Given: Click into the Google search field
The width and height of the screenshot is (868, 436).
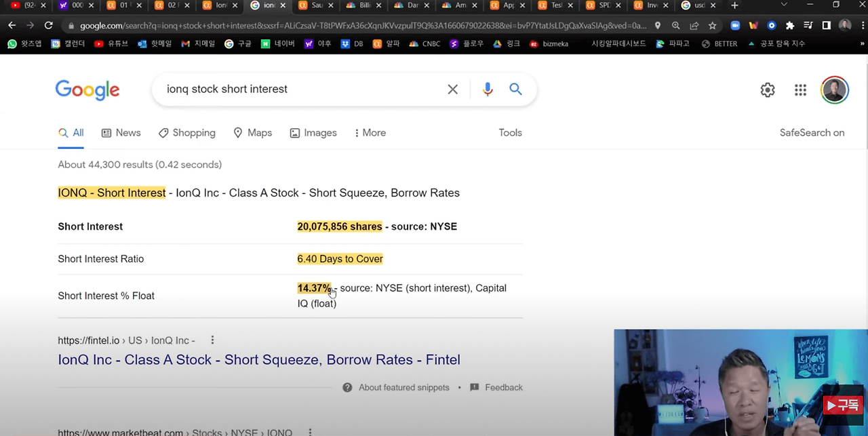Looking at the screenshot, I should click(298, 90).
